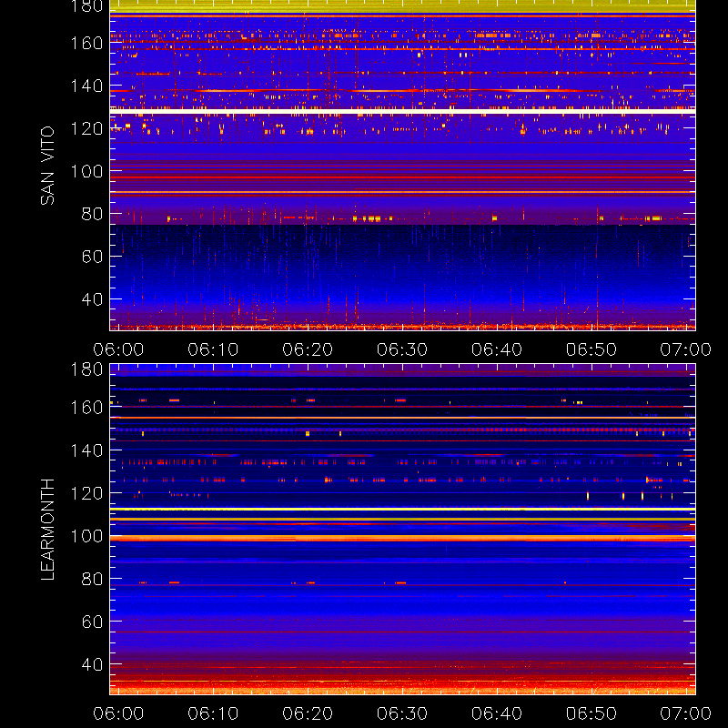The width and height of the screenshot is (728, 728).
Task: Select 06:30 under the Learmonth plot
Action: tap(402, 713)
